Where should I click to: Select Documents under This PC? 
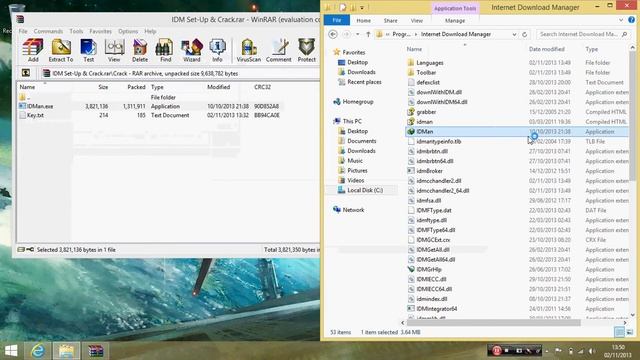click(x=362, y=141)
